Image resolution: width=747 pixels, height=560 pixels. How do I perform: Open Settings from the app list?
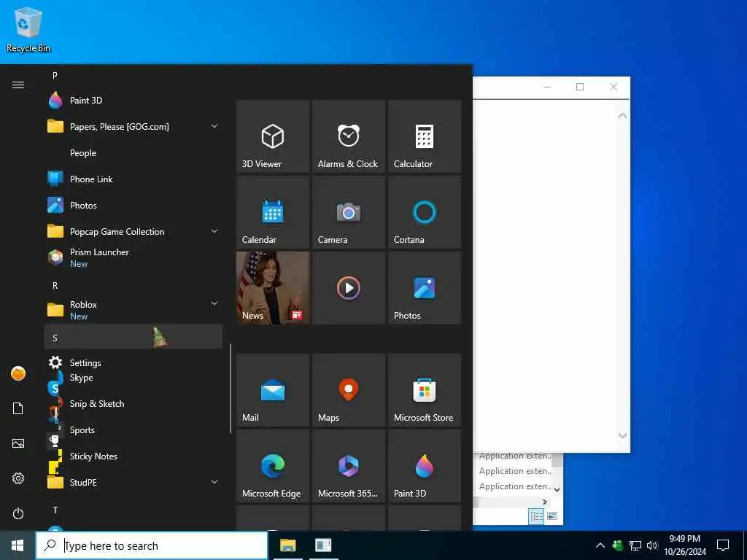tap(133, 362)
